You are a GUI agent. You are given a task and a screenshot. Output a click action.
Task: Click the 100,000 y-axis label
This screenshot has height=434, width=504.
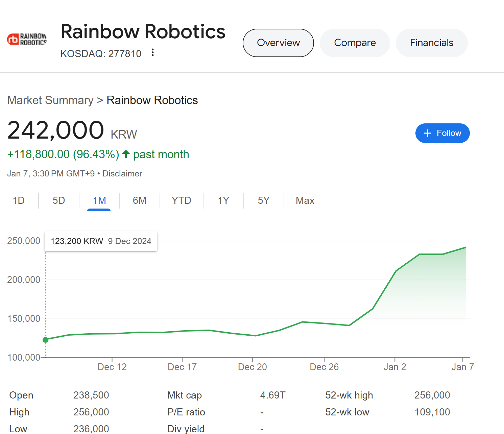(x=24, y=358)
